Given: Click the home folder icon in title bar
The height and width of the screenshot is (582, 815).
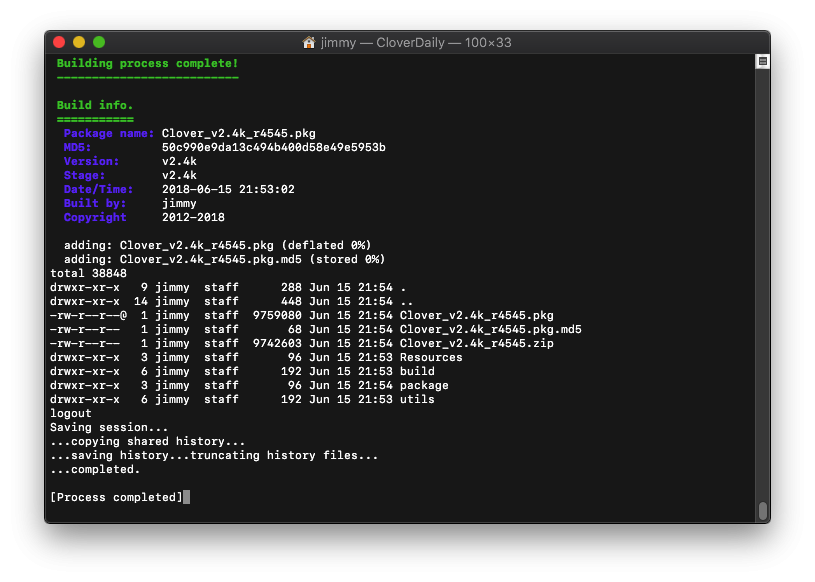Looking at the screenshot, I should tap(309, 43).
